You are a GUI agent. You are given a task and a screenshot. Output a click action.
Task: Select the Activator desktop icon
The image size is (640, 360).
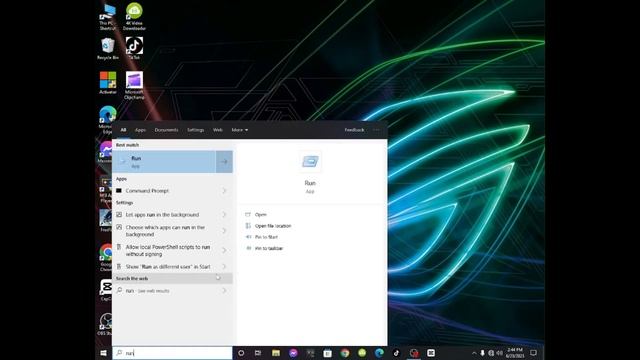(x=108, y=83)
